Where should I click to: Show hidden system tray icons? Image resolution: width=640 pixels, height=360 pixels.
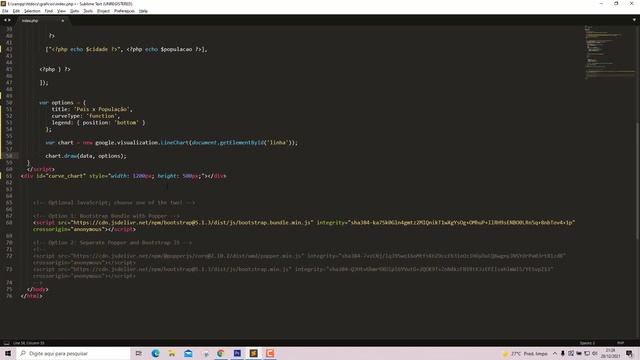(x=555, y=353)
